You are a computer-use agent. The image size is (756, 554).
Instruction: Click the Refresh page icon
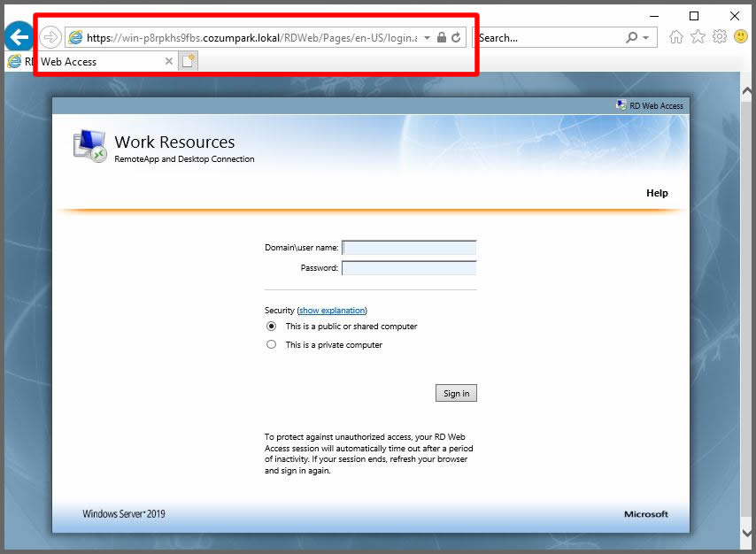tap(456, 37)
